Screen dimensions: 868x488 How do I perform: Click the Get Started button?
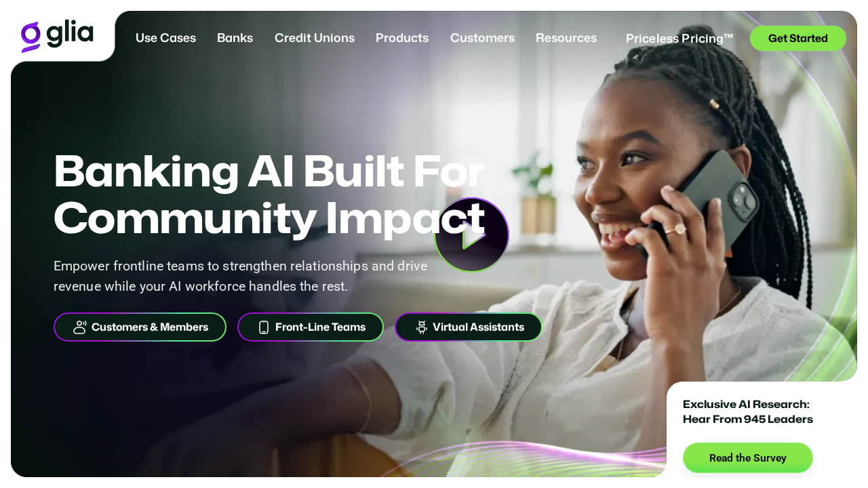point(798,39)
